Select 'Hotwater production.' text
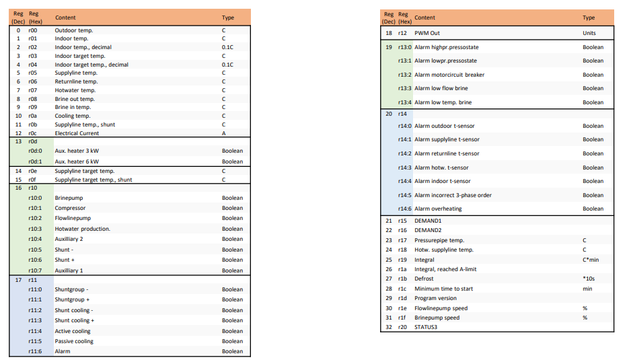The width and height of the screenshot is (631, 364). click(x=83, y=229)
